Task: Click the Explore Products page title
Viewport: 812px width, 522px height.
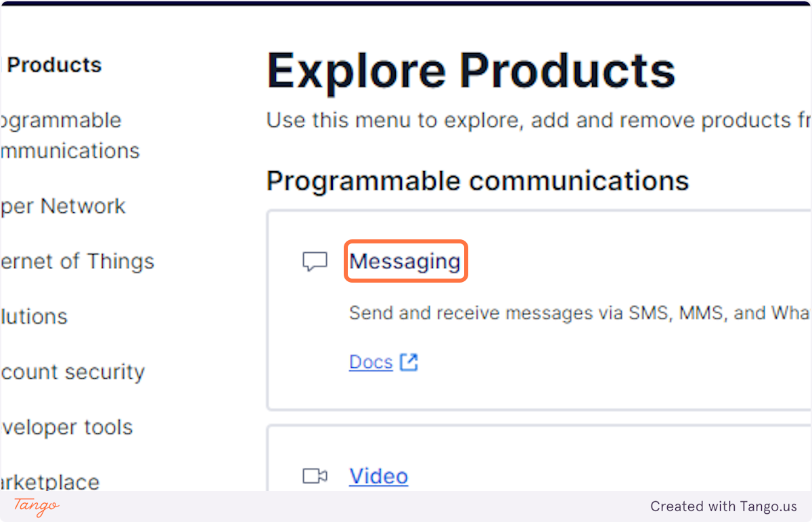Action: tap(472, 70)
